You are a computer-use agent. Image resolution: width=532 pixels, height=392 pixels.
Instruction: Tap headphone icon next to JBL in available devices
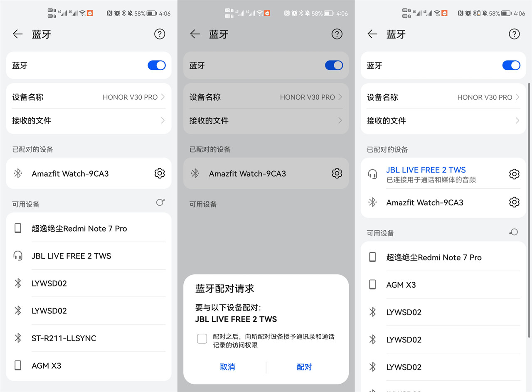point(18,256)
